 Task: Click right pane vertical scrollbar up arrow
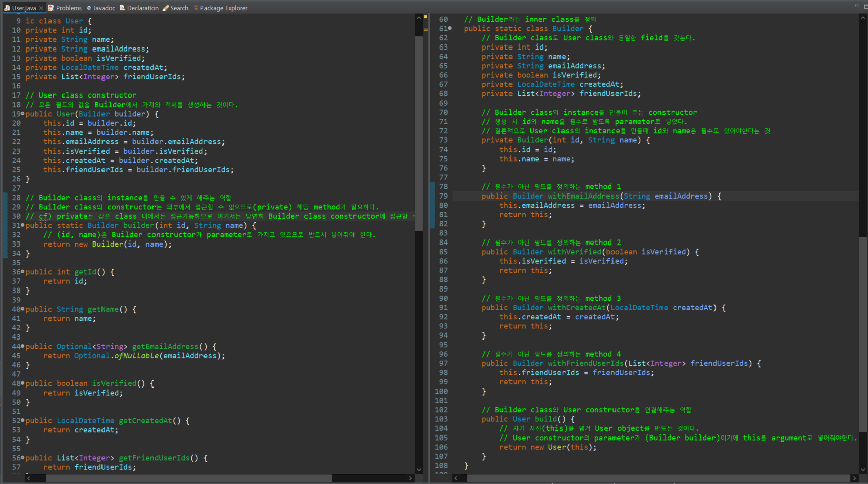pyautogui.click(x=863, y=18)
